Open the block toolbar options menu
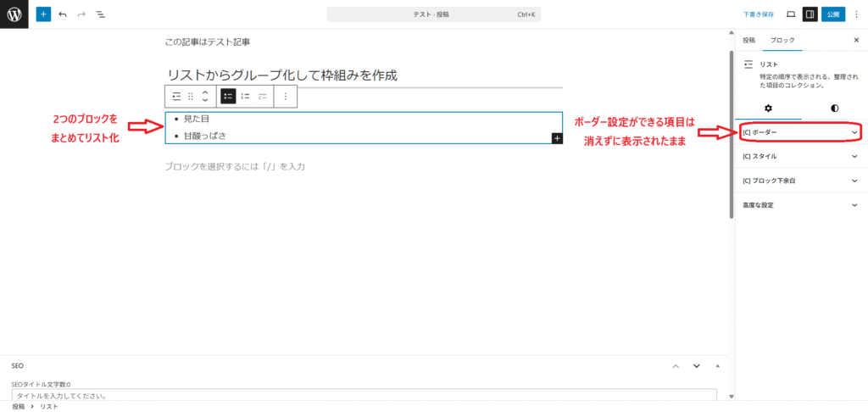 pyautogui.click(x=286, y=97)
